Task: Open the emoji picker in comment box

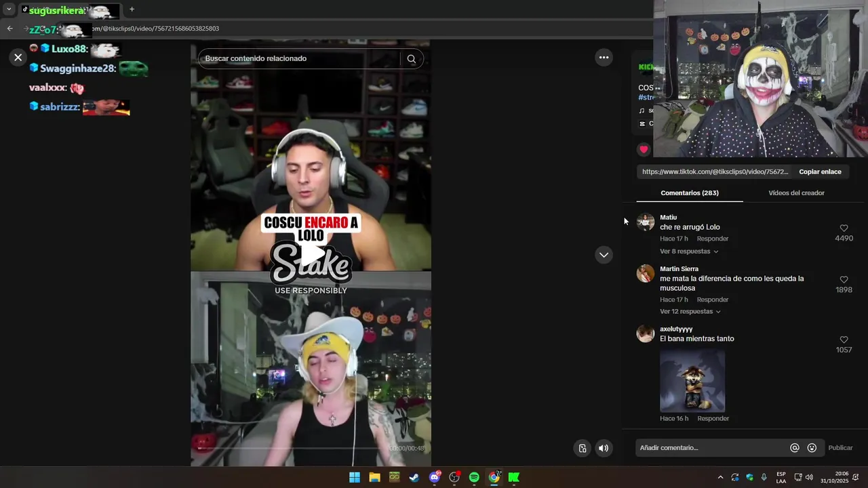Action: tap(812, 448)
